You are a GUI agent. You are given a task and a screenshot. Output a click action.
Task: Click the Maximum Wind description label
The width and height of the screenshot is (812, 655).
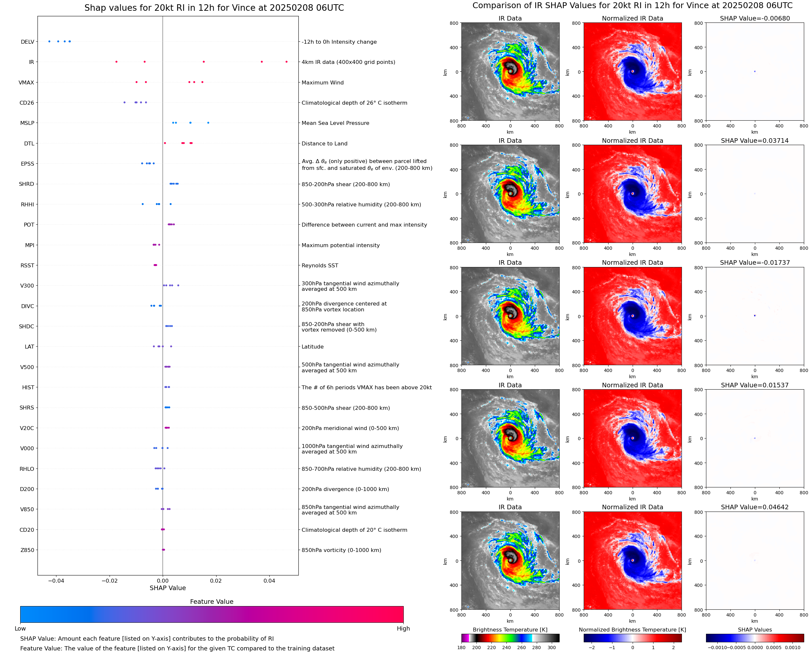[x=322, y=82]
